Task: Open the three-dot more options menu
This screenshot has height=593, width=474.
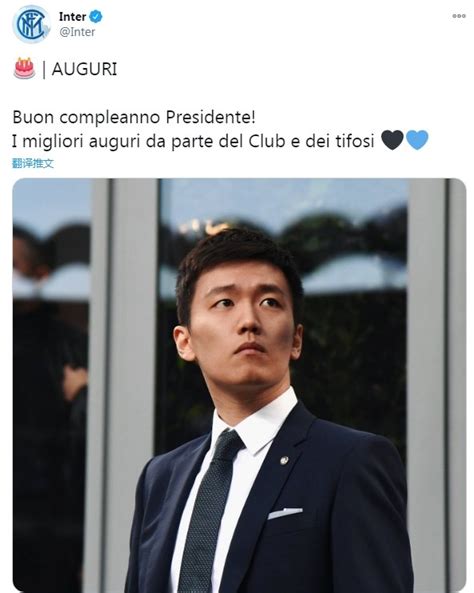Action: click(x=459, y=16)
